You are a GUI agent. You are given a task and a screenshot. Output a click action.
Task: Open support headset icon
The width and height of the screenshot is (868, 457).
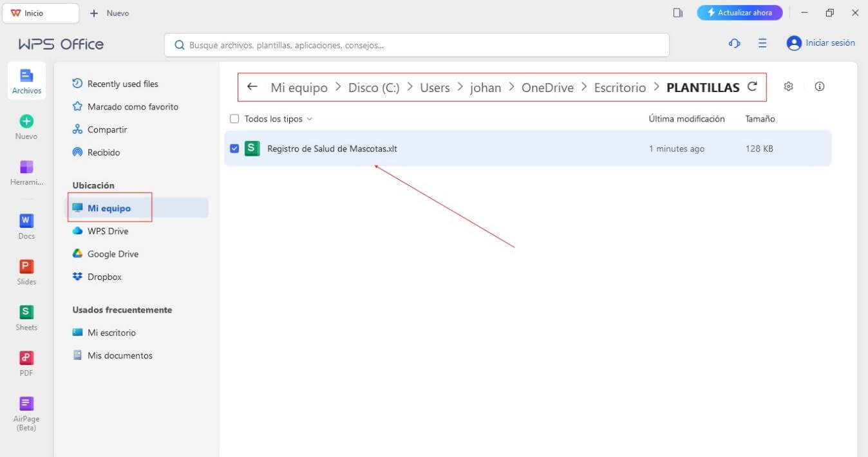click(734, 43)
